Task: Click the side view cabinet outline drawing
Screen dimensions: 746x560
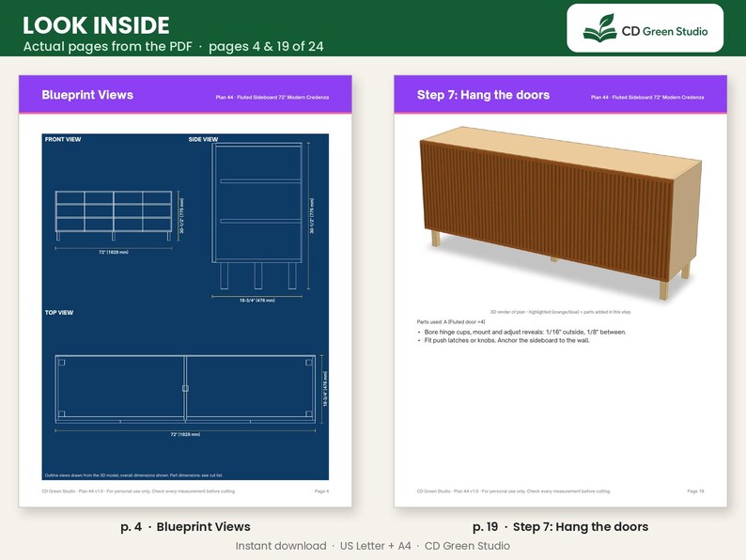Action: click(256, 215)
